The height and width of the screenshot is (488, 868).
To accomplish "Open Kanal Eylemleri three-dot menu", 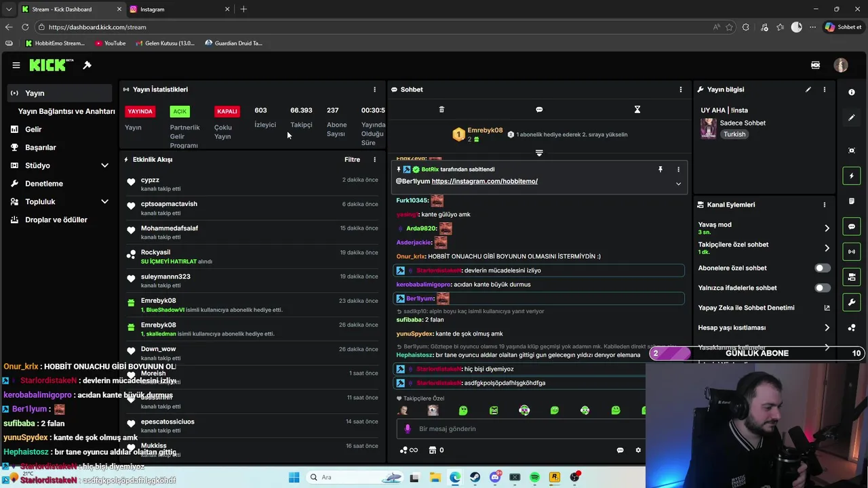I will pyautogui.click(x=825, y=205).
